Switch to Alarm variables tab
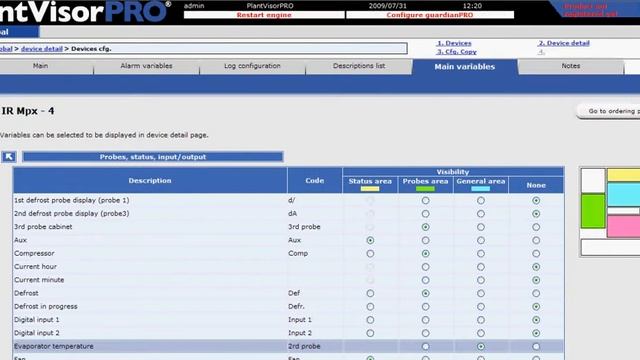The width and height of the screenshot is (640, 360). click(146, 66)
